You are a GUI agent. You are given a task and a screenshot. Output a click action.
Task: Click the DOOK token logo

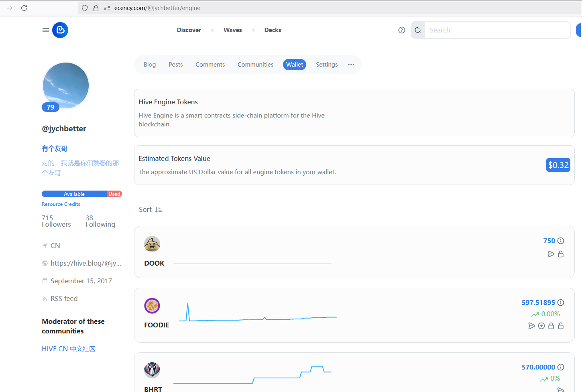click(x=152, y=244)
